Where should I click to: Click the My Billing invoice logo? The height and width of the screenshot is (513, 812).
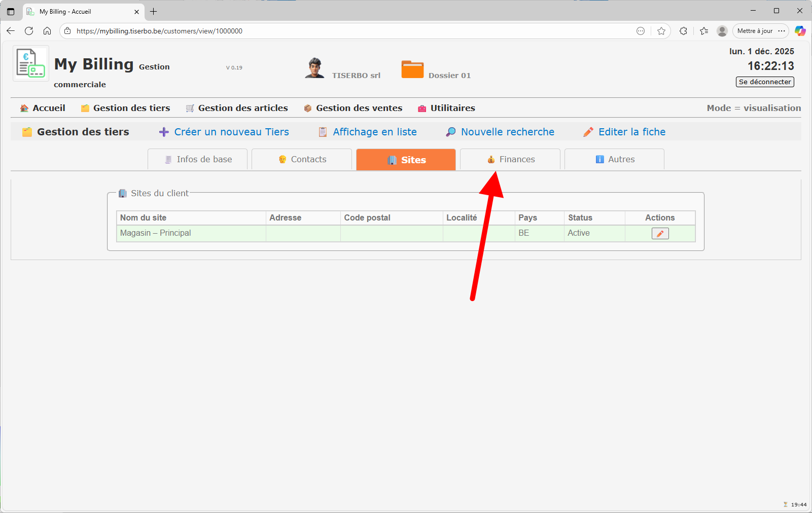point(30,63)
